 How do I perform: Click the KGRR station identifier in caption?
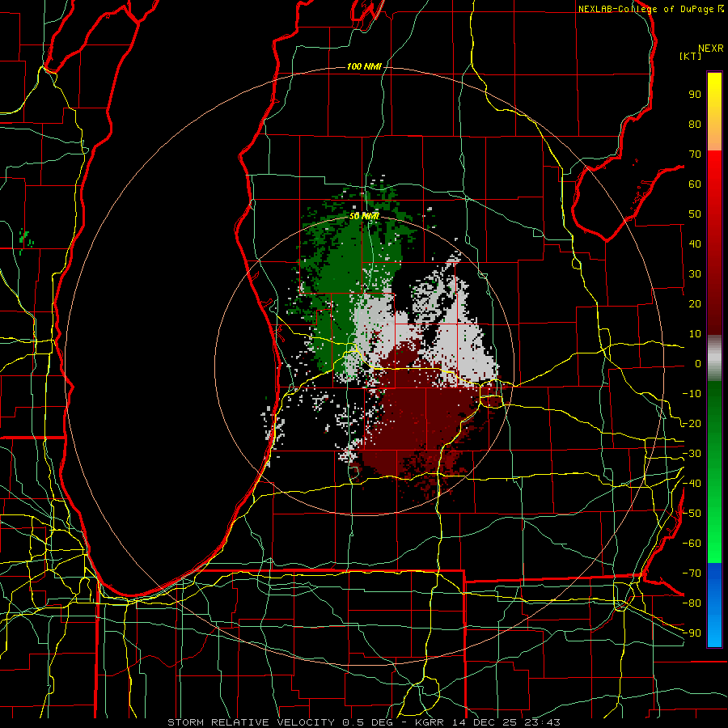(429, 722)
